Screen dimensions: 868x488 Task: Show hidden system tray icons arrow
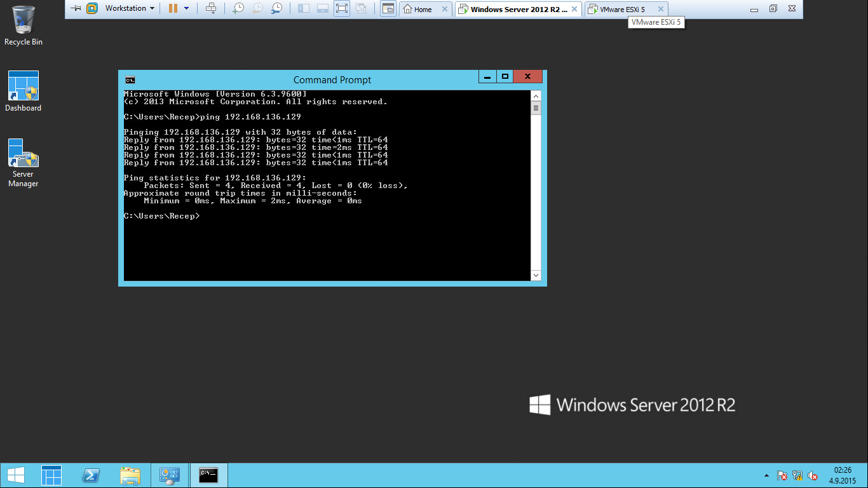pyautogui.click(x=766, y=475)
